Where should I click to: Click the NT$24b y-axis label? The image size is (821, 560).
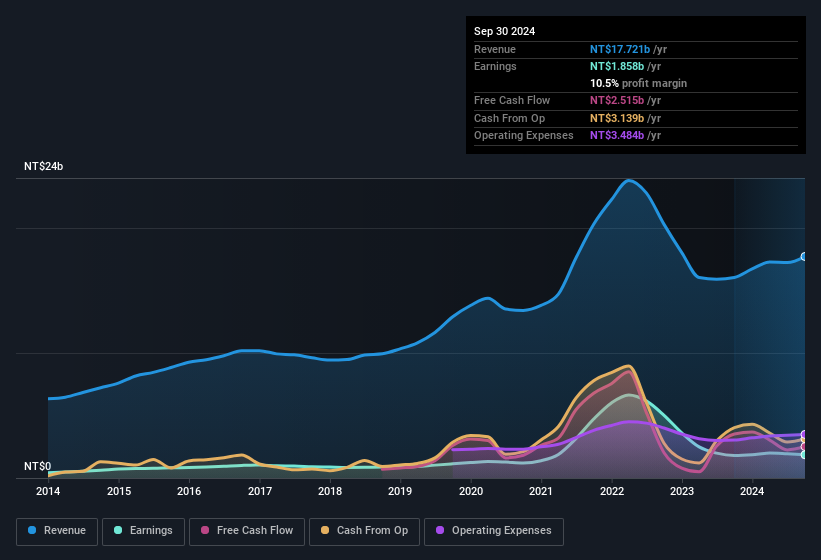click(x=43, y=166)
